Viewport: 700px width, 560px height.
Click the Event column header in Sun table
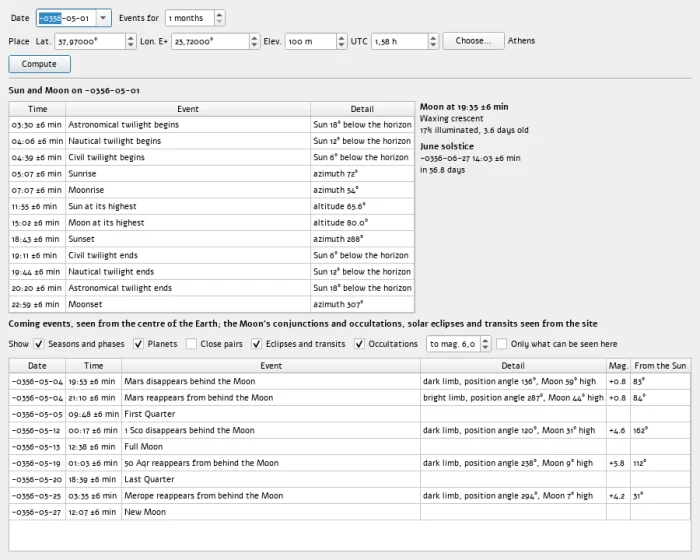pyautogui.click(x=188, y=109)
